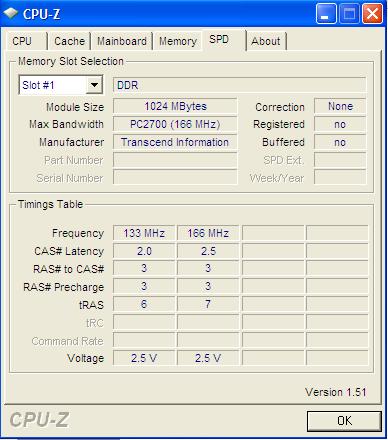
Task: Click the tRAS value 7 cell
Action: point(208,304)
